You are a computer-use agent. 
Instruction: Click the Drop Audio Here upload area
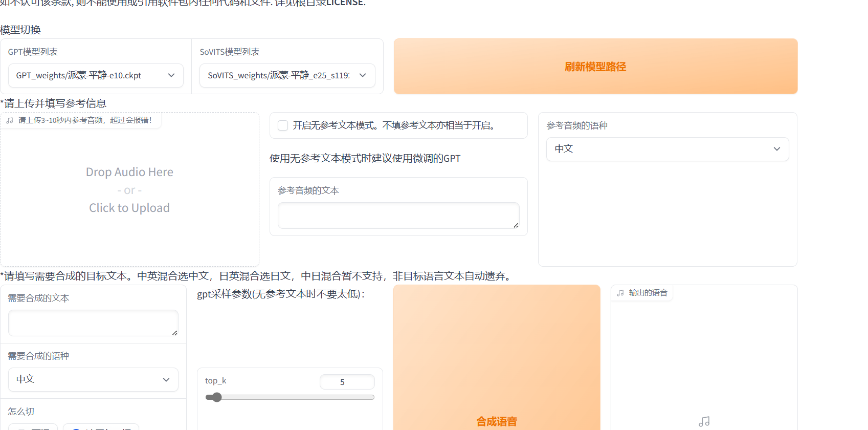[129, 189]
